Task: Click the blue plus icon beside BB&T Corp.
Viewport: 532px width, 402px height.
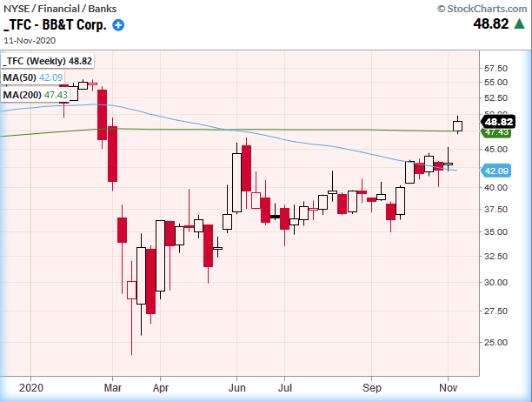Action: tap(119, 25)
